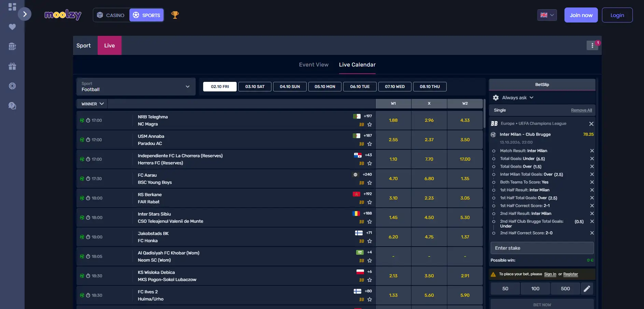Choose the 100 quick stake button
This screenshot has width=644, height=309.
coord(535,289)
